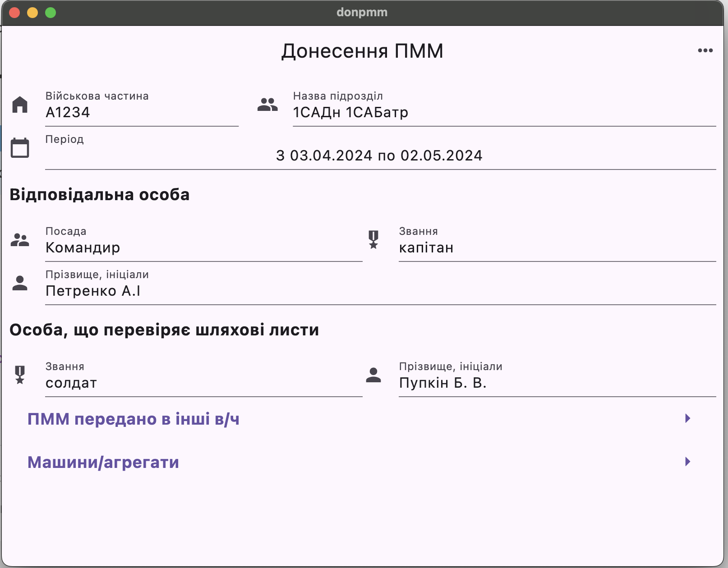Click the people icon beside Посада
The image size is (728, 568).
coord(20,240)
